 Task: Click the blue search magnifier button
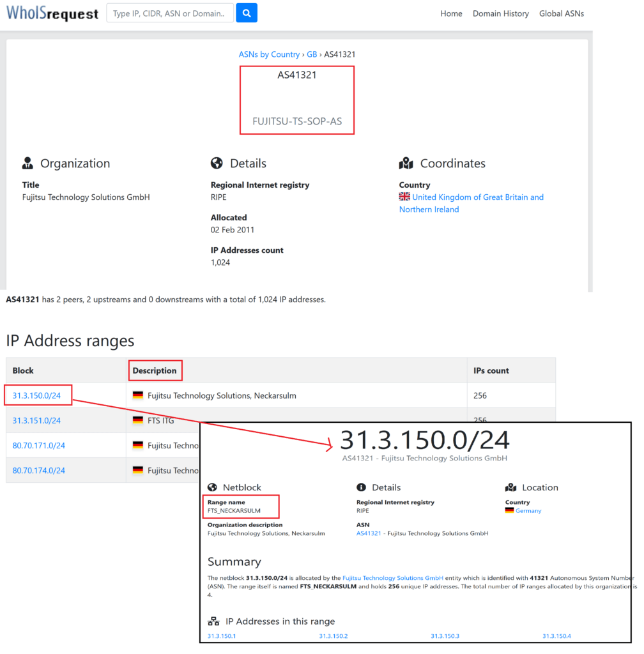pos(247,13)
